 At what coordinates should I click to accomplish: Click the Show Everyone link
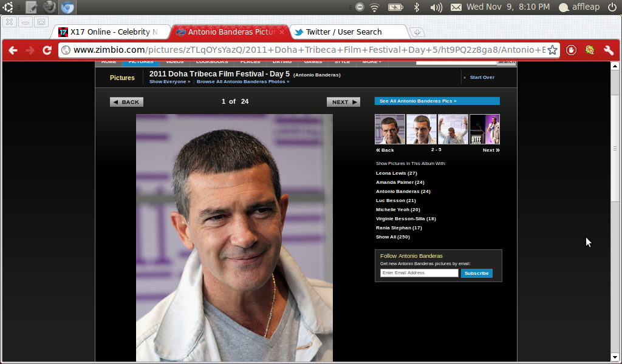[170, 81]
